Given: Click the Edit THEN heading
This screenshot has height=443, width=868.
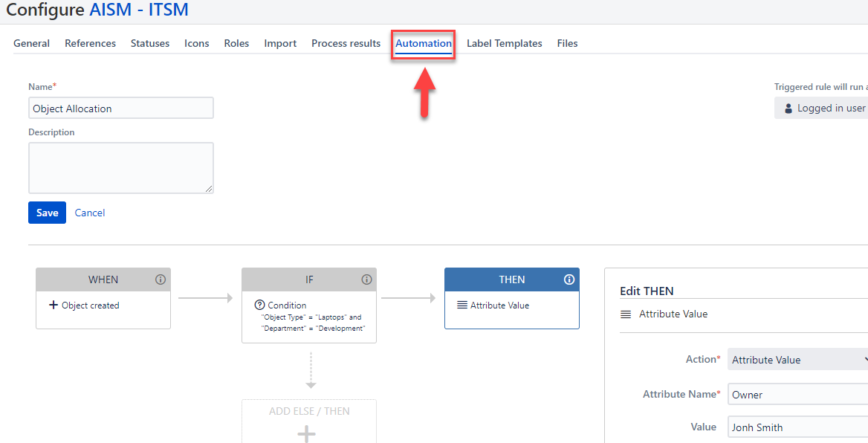Looking at the screenshot, I should [647, 291].
